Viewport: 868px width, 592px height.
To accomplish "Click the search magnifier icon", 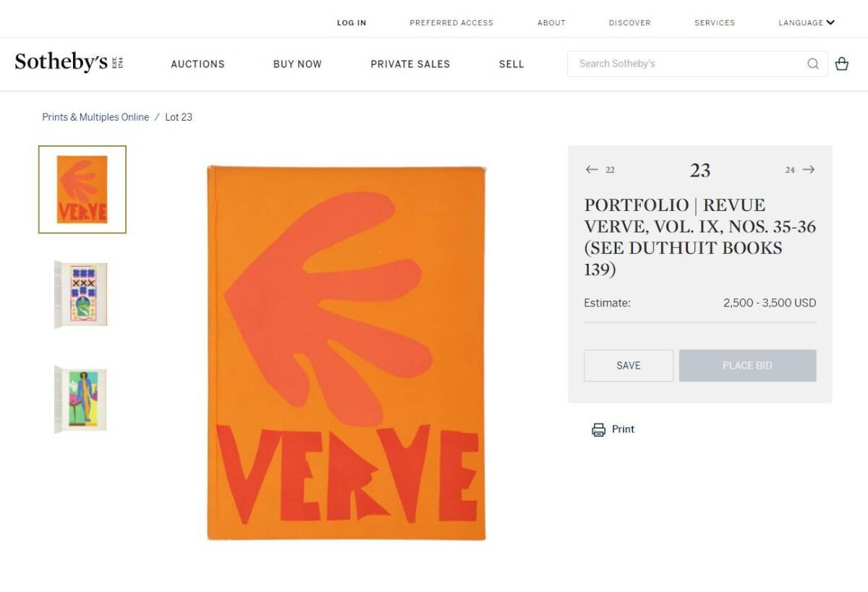I will coord(813,64).
